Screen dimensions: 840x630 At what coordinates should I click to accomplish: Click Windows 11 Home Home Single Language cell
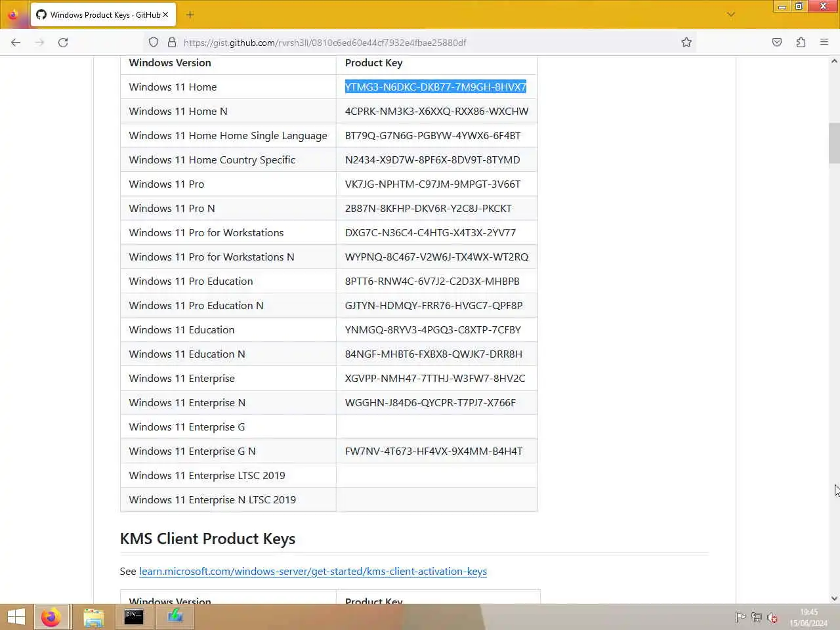pos(228,135)
